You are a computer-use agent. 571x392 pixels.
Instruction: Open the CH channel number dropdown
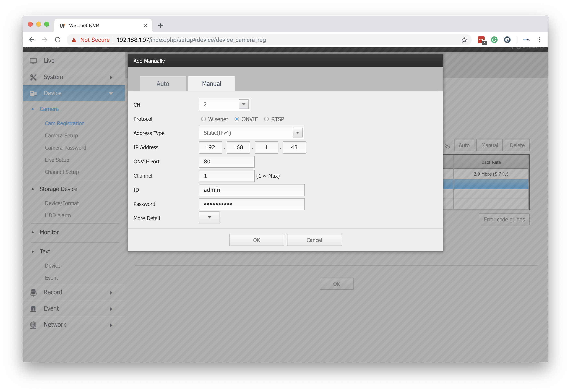(243, 104)
